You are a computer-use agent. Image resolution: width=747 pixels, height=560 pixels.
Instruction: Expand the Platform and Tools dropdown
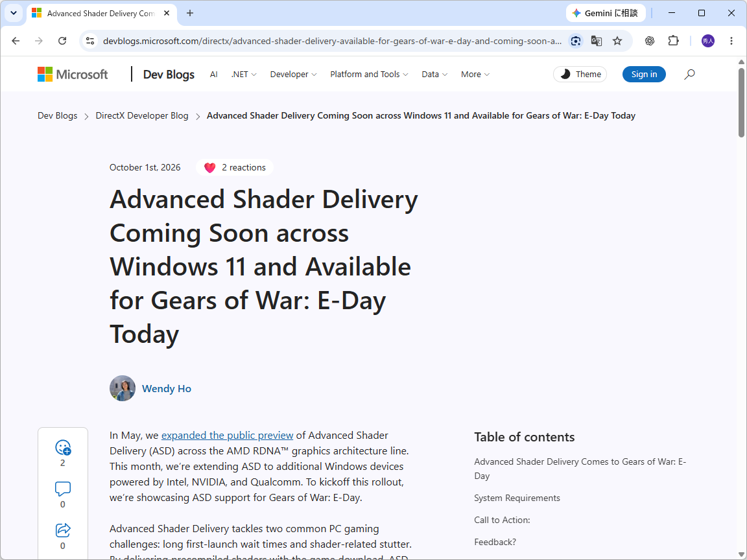369,75
